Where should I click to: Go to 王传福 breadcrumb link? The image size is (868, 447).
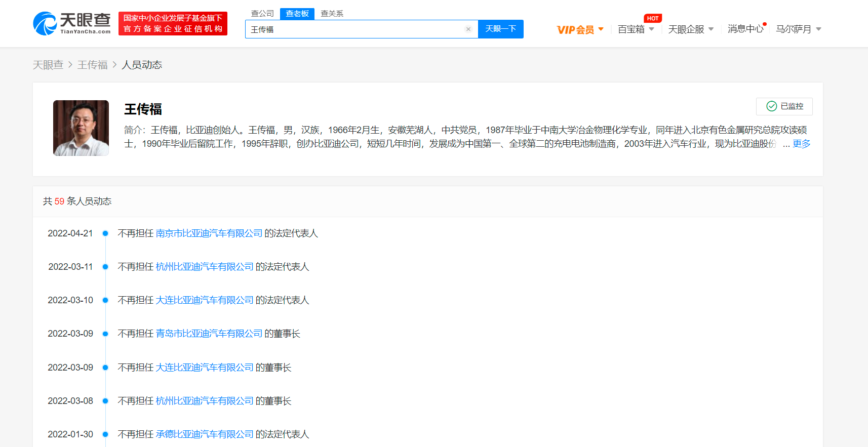(92, 65)
